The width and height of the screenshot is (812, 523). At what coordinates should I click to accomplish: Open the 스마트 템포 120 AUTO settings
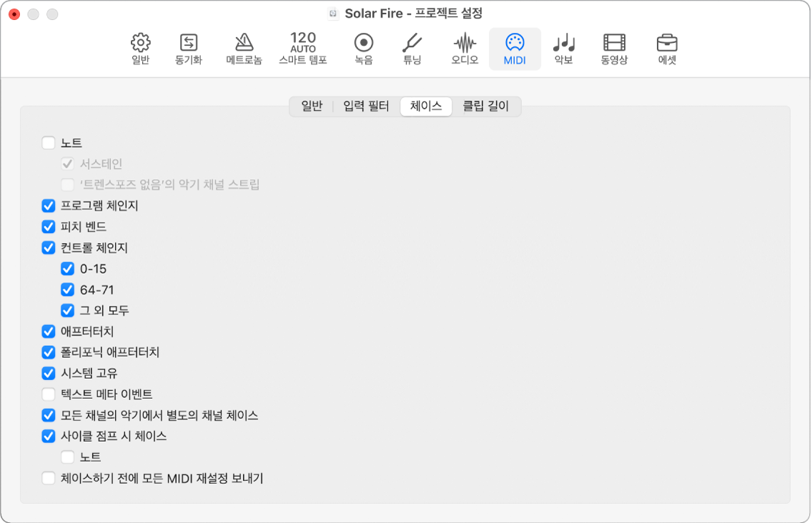[x=303, y=49]
